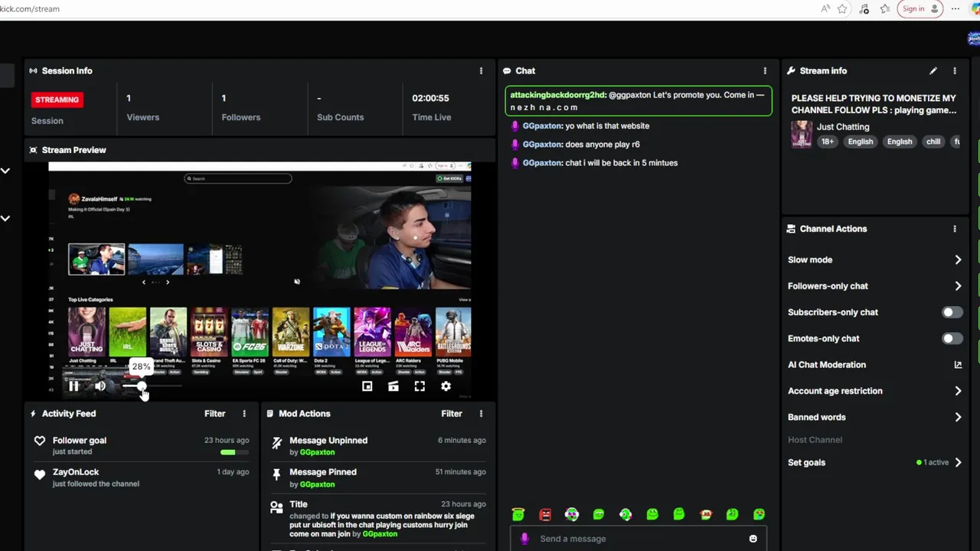Click purple microphone icon in message box
980x551 pixels.
[x=524, y=539]
